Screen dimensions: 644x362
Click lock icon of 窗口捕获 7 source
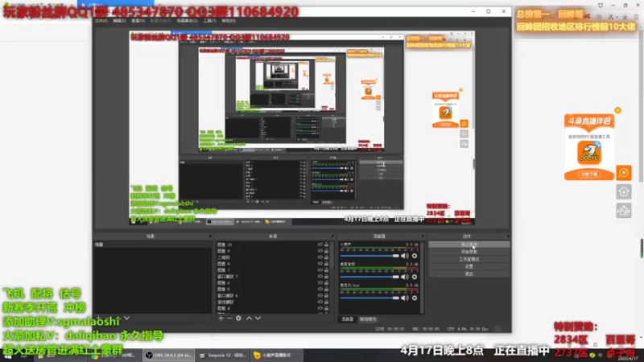[x=327, y=276]
